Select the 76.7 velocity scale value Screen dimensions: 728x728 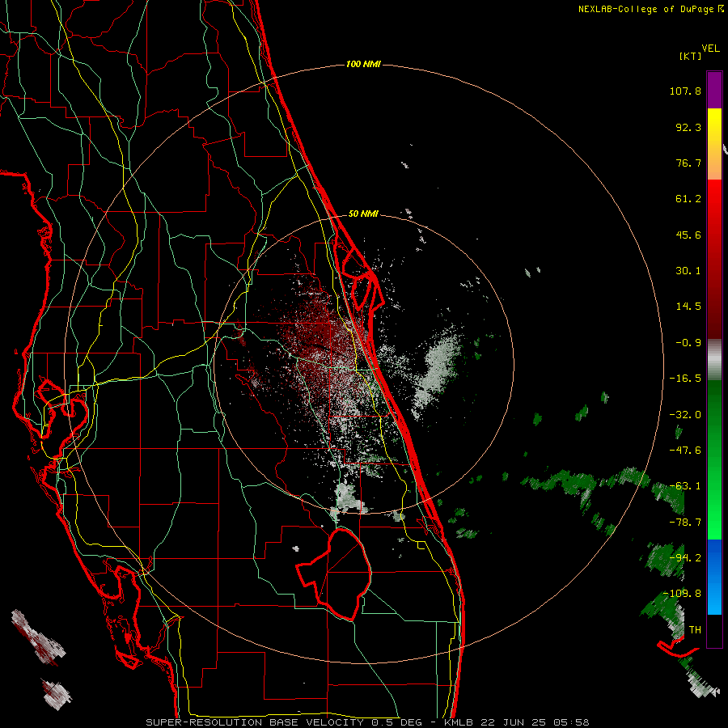(688, 163)
